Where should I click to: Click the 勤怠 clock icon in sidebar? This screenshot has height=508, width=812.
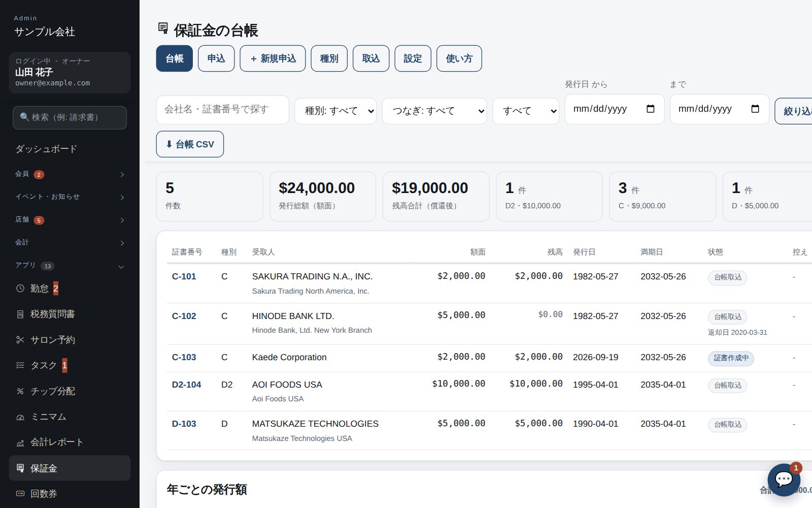[20, 289]
